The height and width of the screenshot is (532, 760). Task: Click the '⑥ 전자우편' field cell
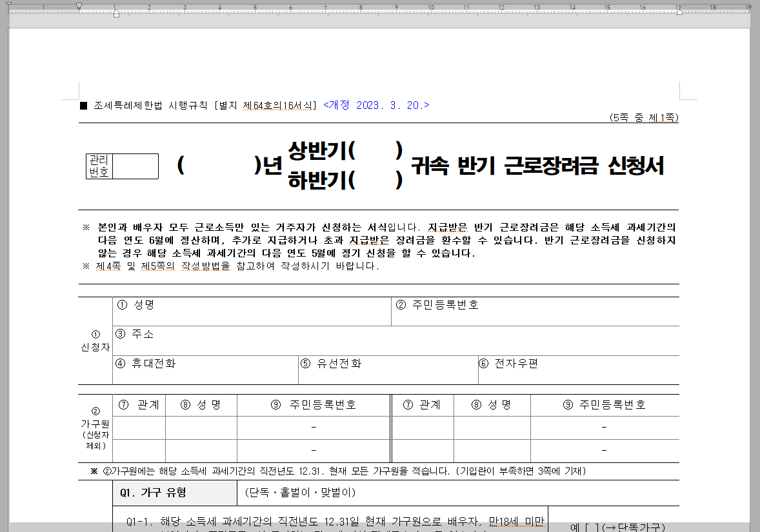(579, 370)
